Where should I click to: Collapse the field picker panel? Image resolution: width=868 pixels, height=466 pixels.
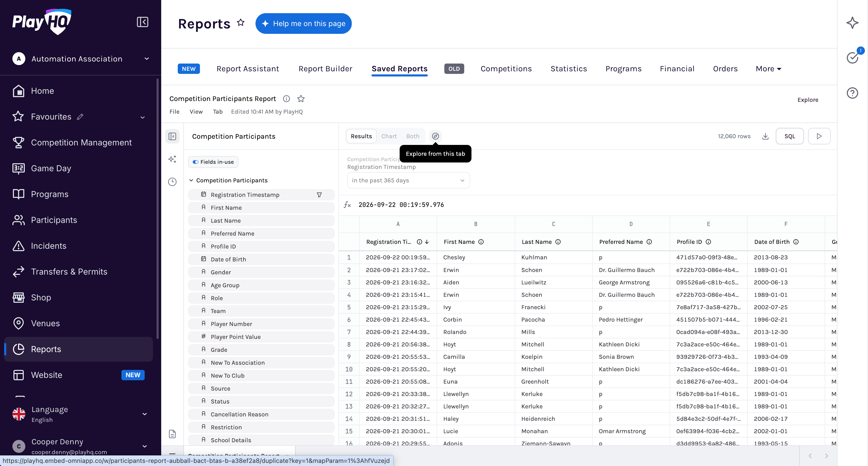click(172, 136)
